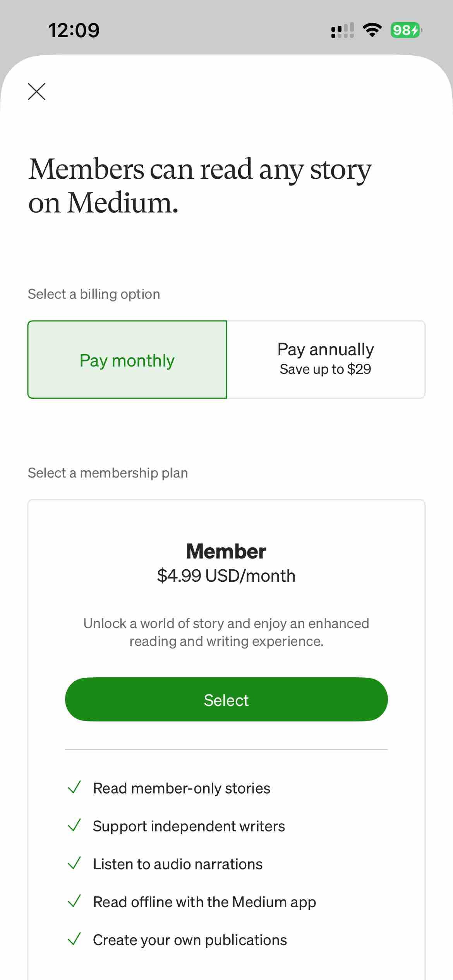Tap the Wi-Fi status icon

tap(372, 30)
